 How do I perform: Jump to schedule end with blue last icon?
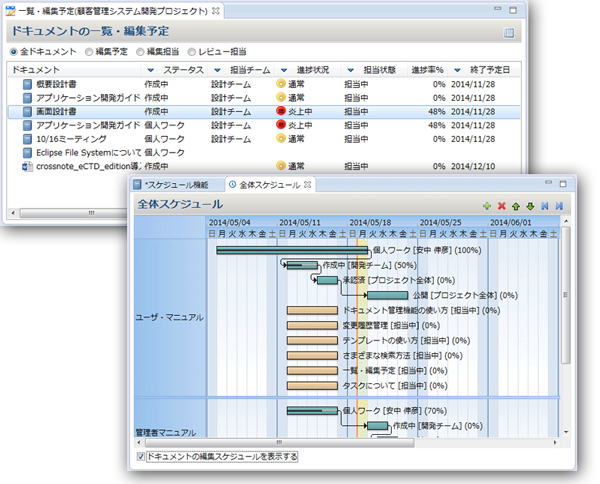click(559, 205)
